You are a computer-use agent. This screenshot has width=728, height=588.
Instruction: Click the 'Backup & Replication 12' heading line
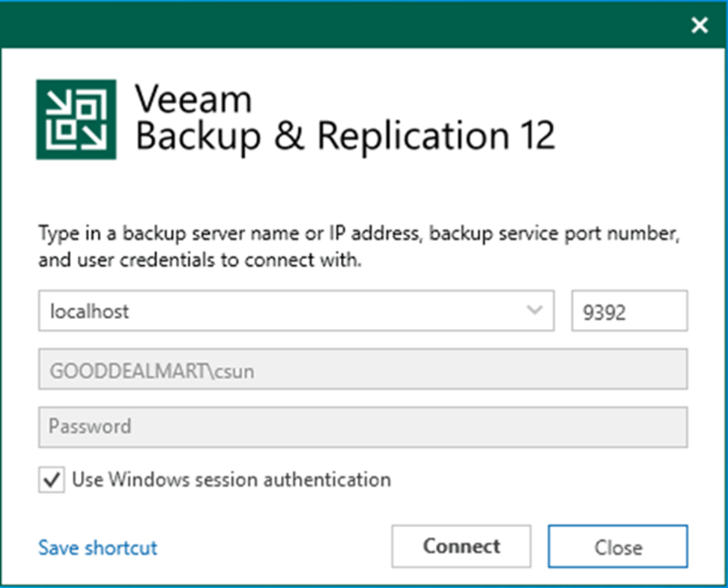(x=345, y=136)
